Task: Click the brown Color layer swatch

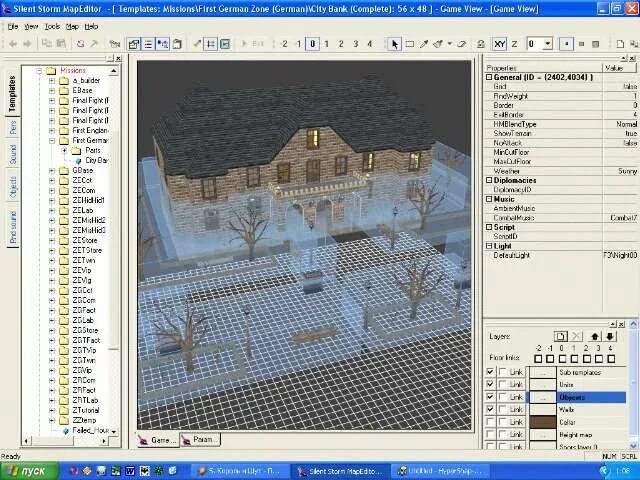Action: (542, 422)
